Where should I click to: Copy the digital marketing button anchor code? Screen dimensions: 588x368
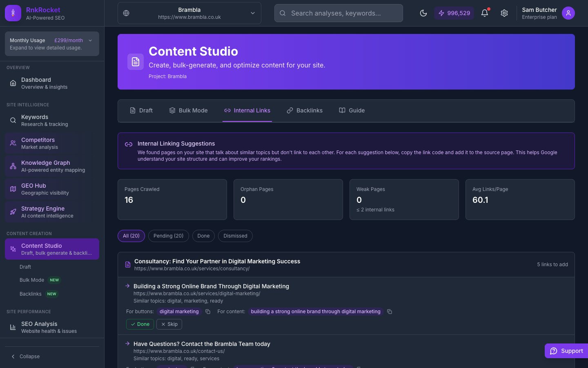coord(208,311)
